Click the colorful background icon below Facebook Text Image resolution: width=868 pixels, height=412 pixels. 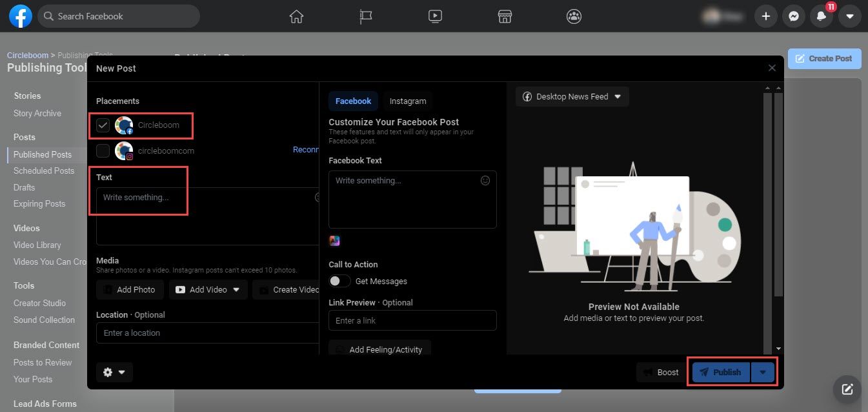coord(334,241)
